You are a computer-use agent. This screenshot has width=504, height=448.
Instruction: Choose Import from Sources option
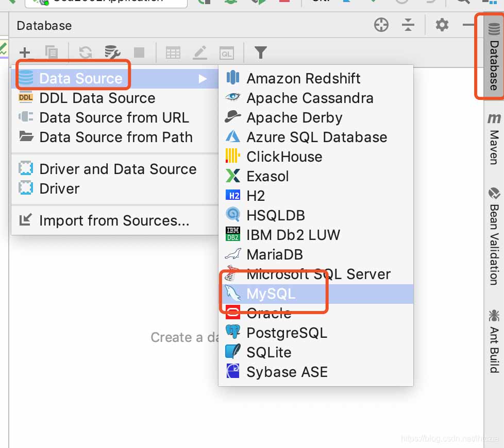[115, 220]
